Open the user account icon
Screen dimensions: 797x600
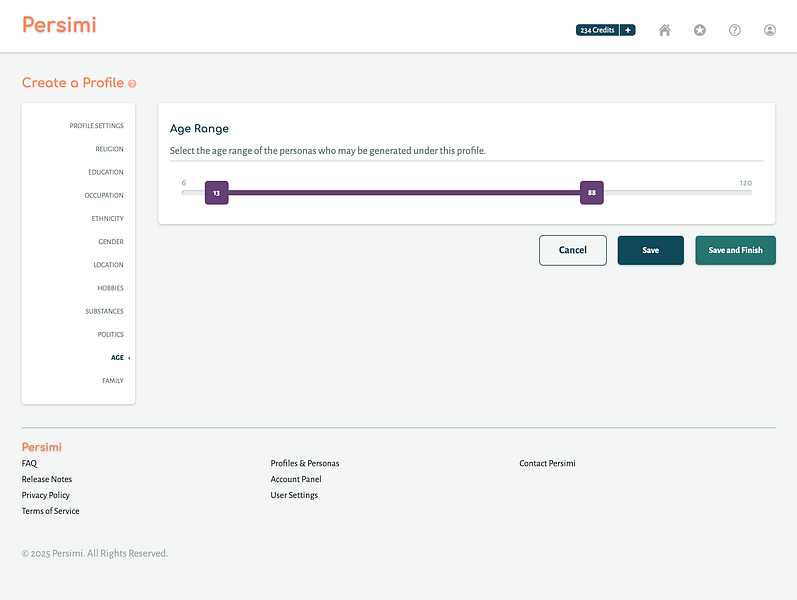770,31
